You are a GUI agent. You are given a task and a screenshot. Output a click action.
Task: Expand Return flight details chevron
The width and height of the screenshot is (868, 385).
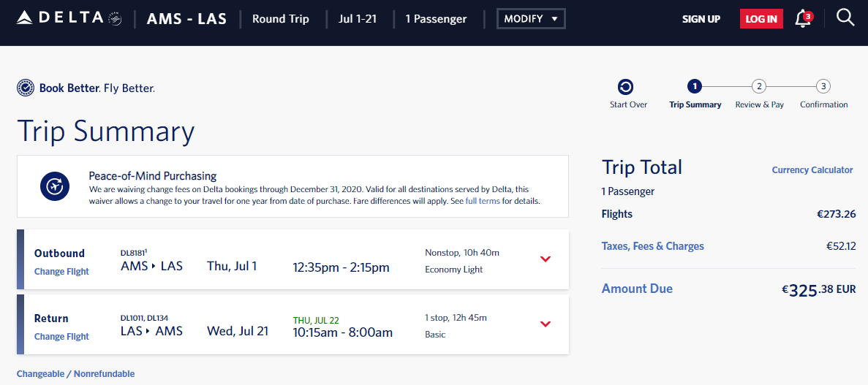tap(545, 324)
